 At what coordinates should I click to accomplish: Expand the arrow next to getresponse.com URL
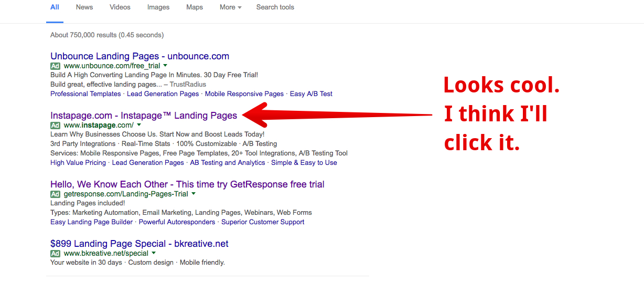194,194
